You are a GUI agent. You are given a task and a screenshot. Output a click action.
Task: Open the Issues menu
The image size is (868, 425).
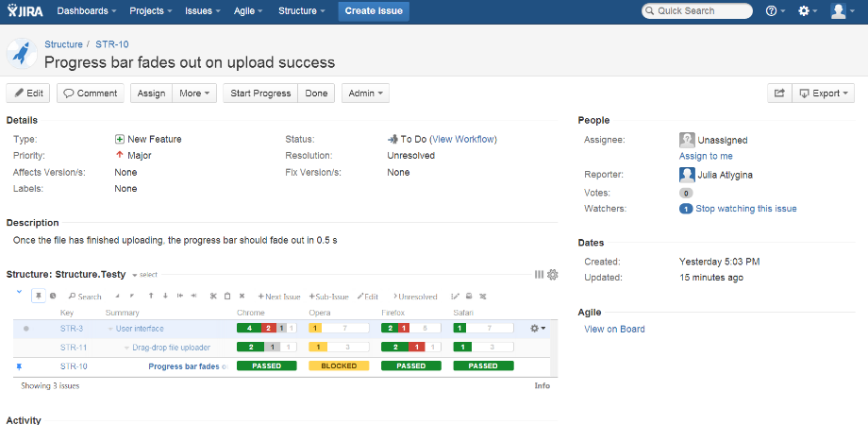tap(203, 11)
